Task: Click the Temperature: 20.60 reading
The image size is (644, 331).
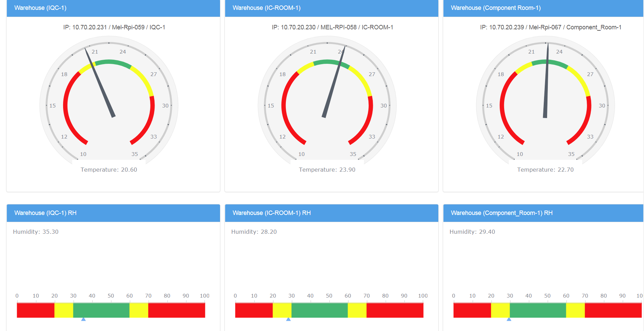Action: click(109, 170)
